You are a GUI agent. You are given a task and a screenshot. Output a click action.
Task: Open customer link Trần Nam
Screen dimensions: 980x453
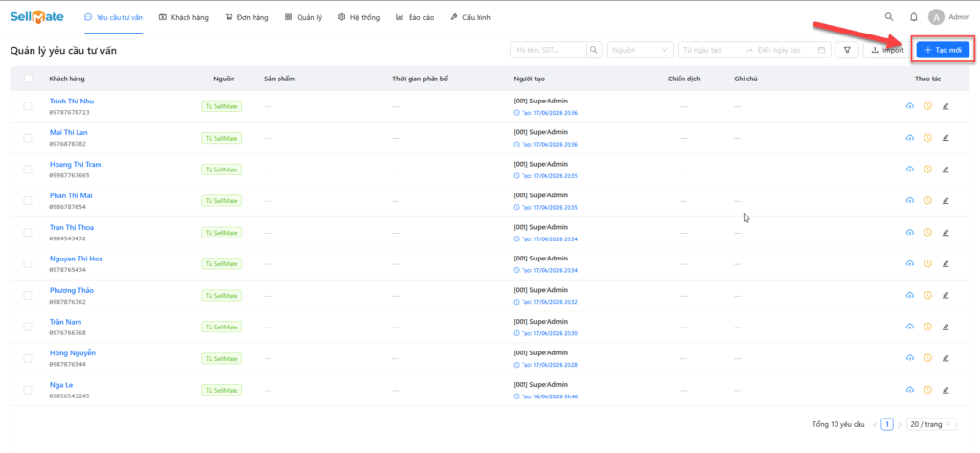pyautogui.click(x=64, y=322)
